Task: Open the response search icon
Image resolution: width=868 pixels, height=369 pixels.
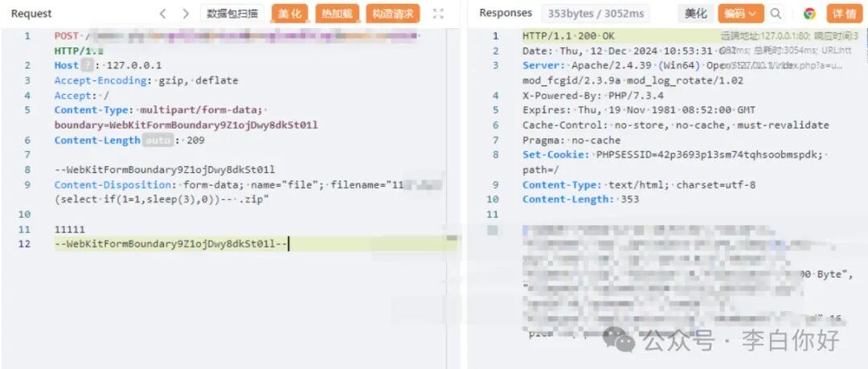Action: (776, 14)
